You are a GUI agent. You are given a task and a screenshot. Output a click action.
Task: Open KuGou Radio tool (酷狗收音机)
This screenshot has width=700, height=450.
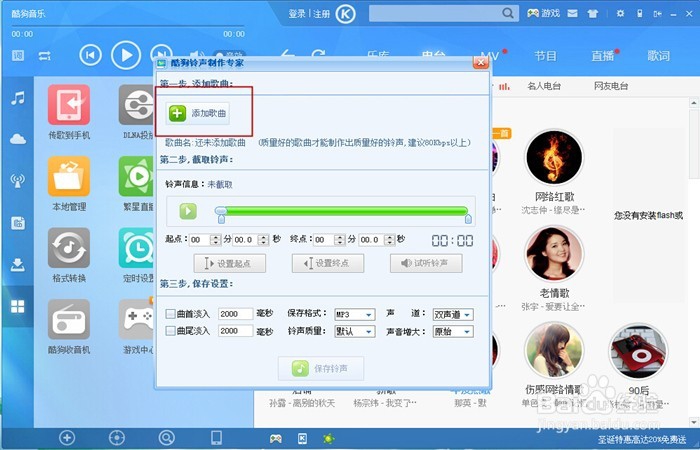coord(69,319)
